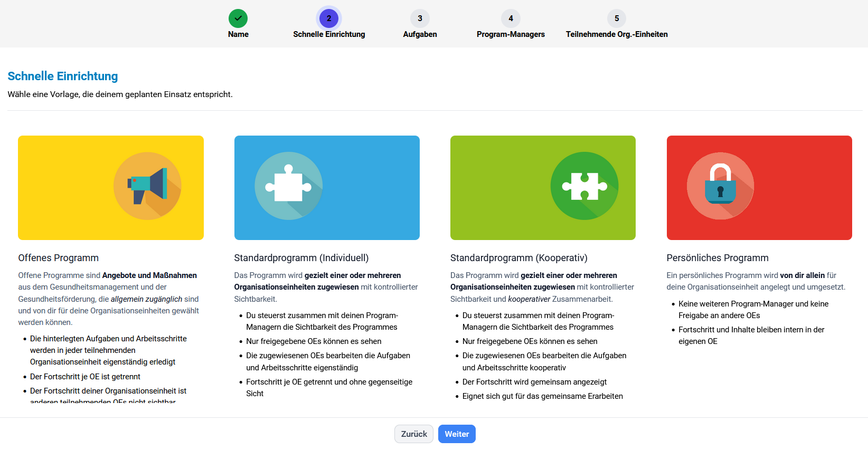The width and height of the screenshot is (868, 450).
Task: Jump to step 3 numbered circle
Action: [420, 18]
